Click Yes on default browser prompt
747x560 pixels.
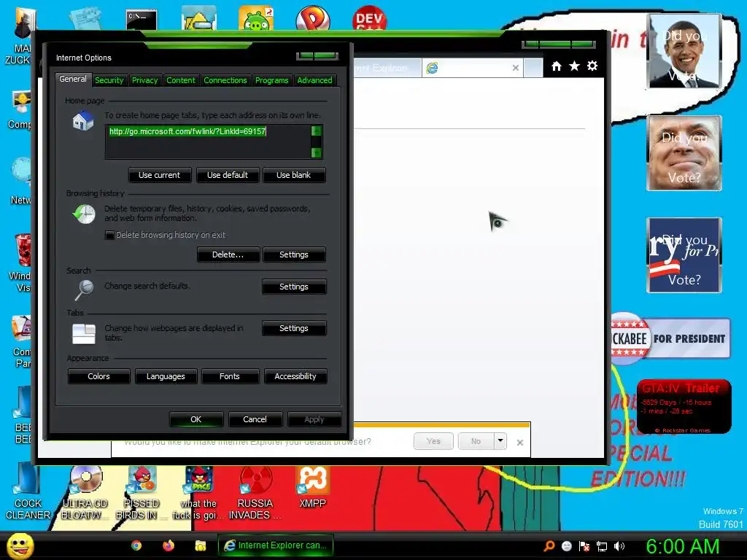pos(433,441)
